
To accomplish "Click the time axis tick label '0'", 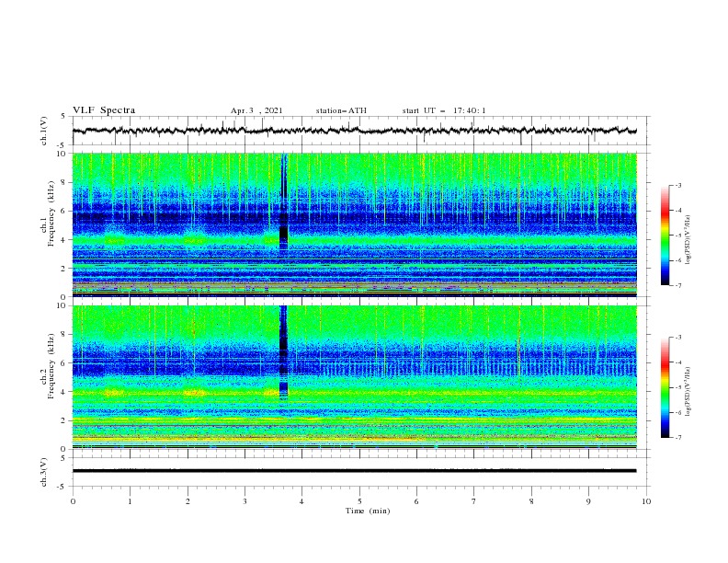I will [x=73, y=501].
